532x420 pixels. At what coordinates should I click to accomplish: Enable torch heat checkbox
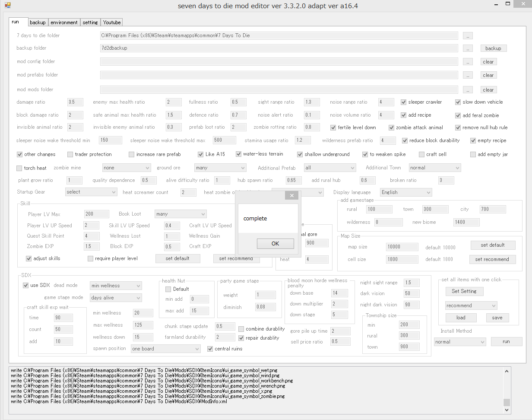pos(19,168)
